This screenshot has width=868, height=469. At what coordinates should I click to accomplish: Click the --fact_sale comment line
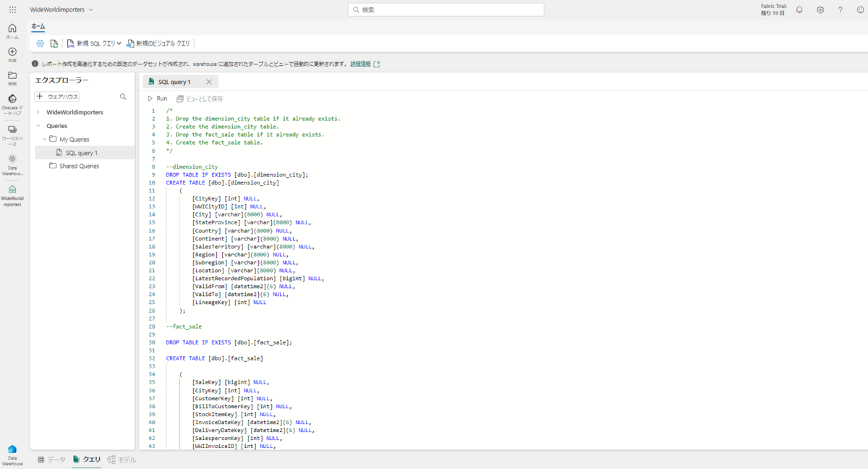click(184, 326)
